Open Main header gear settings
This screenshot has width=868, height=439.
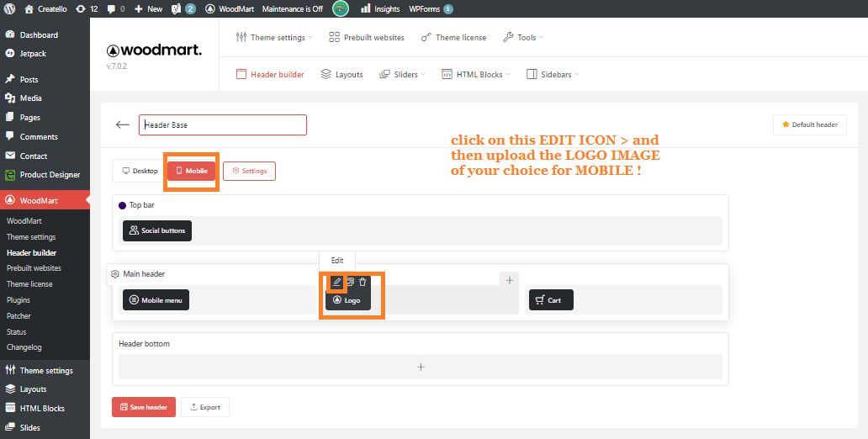pyautogui.click(x=115, y=274)
